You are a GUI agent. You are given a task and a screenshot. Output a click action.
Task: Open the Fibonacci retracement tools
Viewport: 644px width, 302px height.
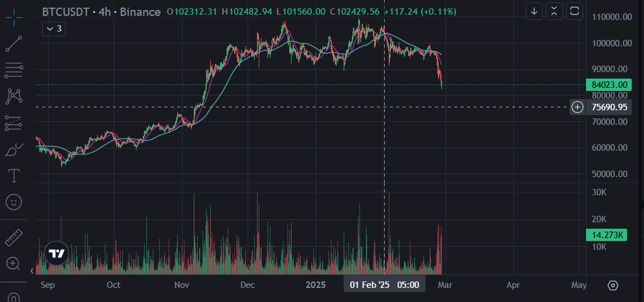point(13,70)
